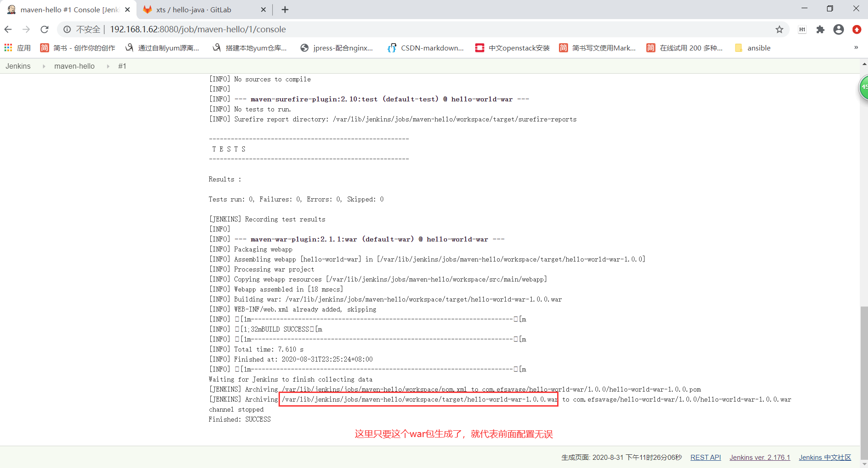Click the scrollbar down arrow
Image resolution: width=868 pixels, height=468 pixels.
click(x=864, y=463)
